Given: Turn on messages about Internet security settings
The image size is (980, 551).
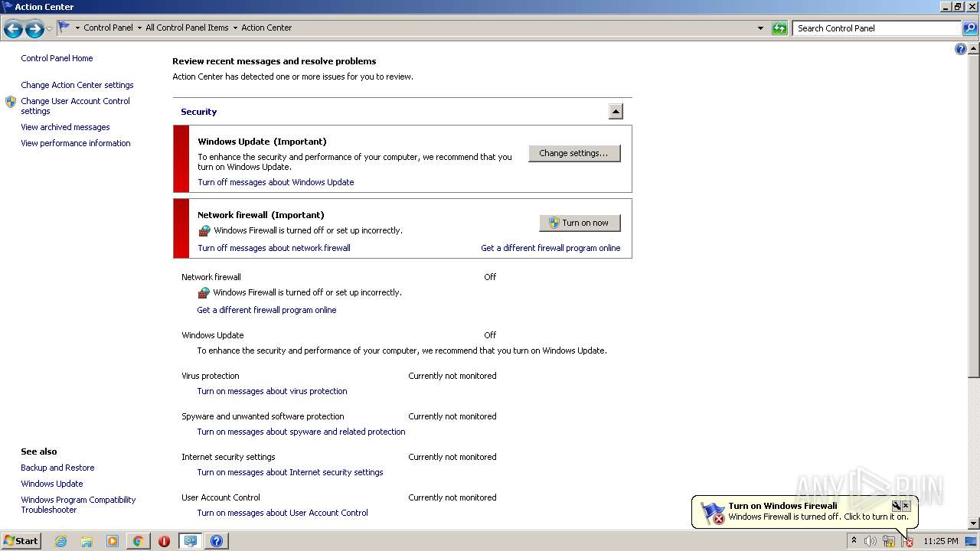Looking at the screenshot, I should (x=290, y=472).
